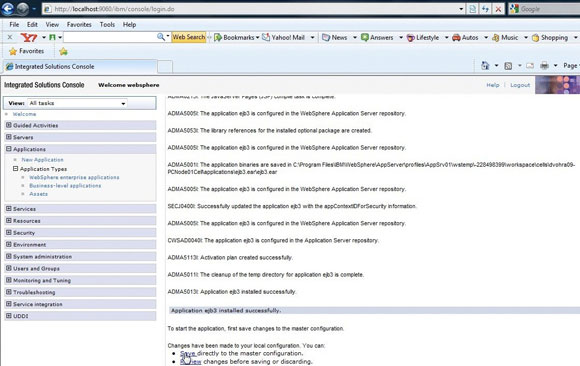Viewport: 580px width, 366px height.
Task: Expand the Troubleshooting section
Action: 9,292
